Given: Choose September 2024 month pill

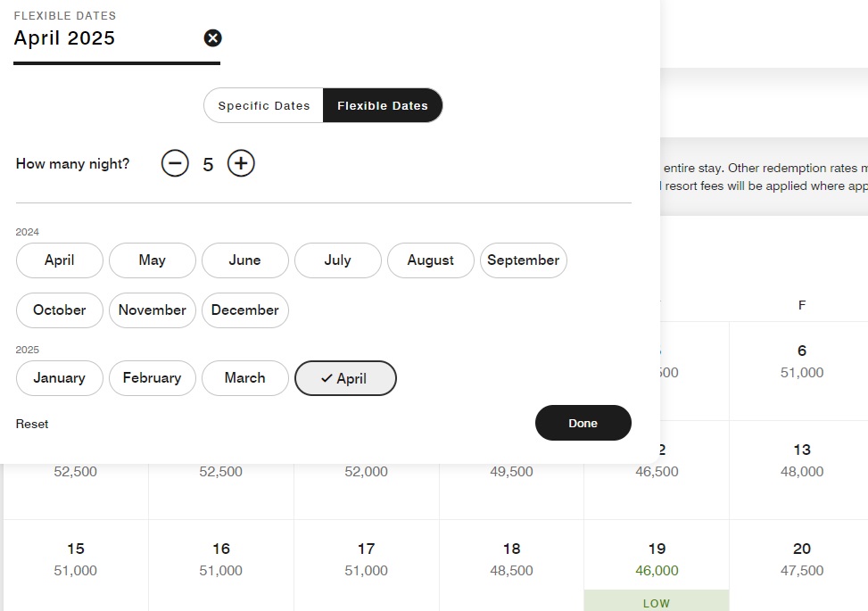Looking at the screenshot, I should (523, 260).
